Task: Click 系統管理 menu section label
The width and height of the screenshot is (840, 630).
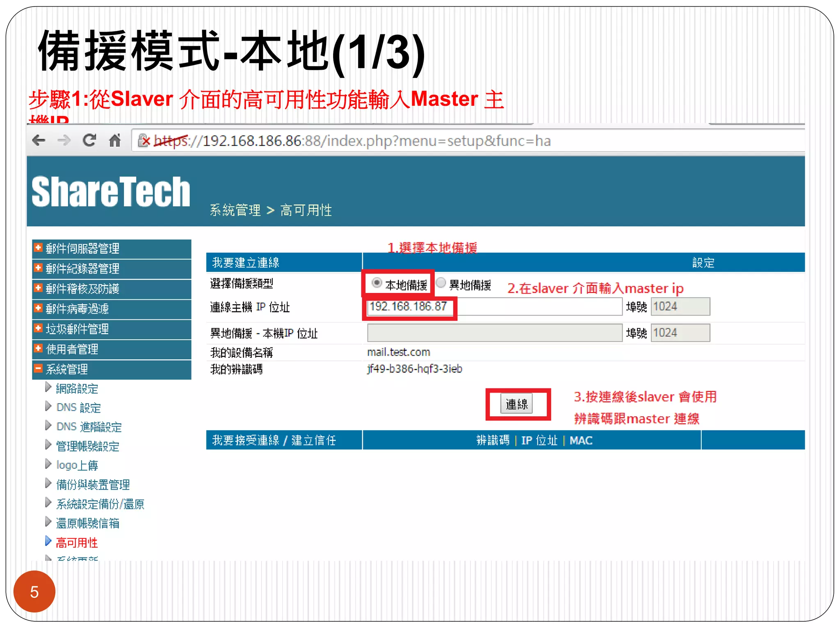Action: tap(67, 370)
